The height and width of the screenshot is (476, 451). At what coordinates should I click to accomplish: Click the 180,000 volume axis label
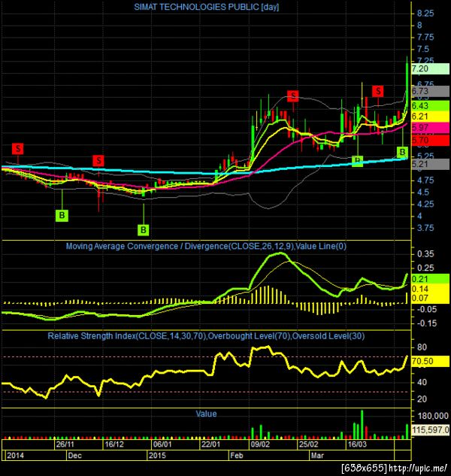click(433, 416)
